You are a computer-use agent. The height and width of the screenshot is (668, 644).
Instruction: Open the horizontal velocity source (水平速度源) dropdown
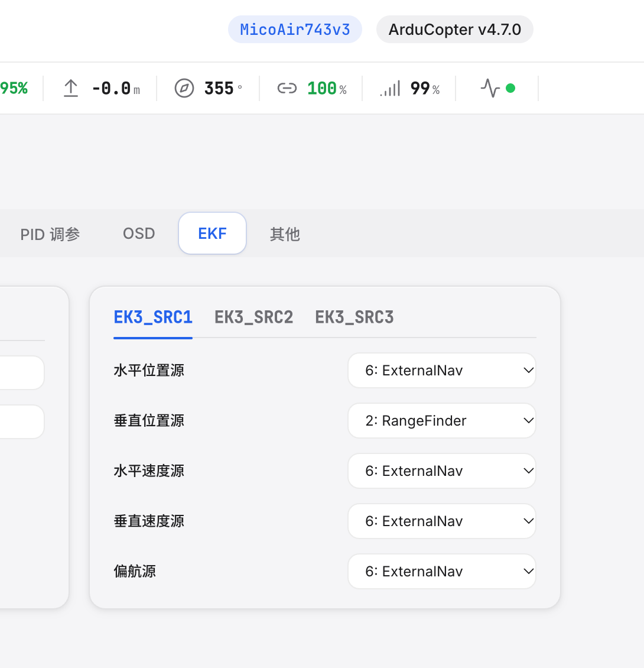click(442, 471)
